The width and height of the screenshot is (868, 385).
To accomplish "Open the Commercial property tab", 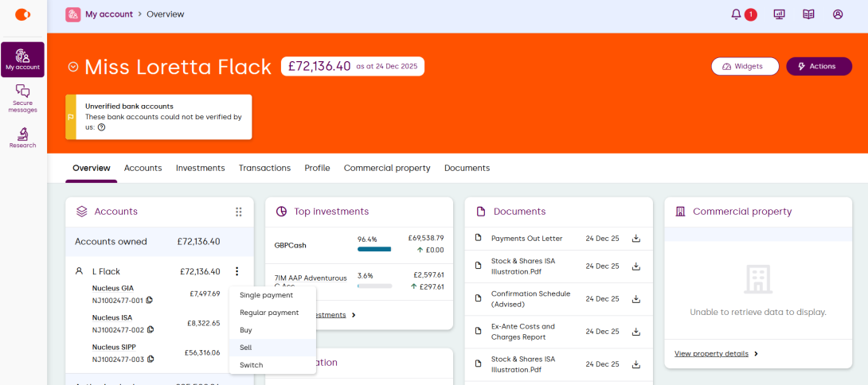I will [387, 168].
